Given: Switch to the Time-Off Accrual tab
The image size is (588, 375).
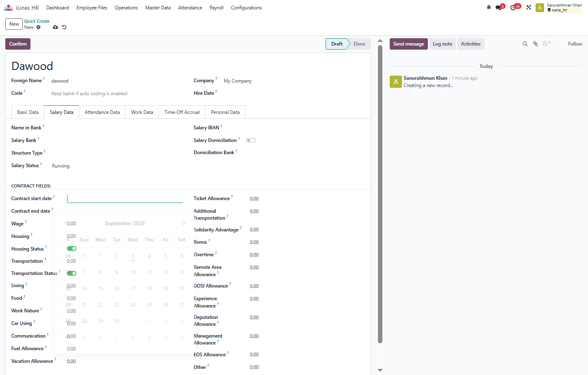Looking at the screenshot, I should click(x=182, y=112).
